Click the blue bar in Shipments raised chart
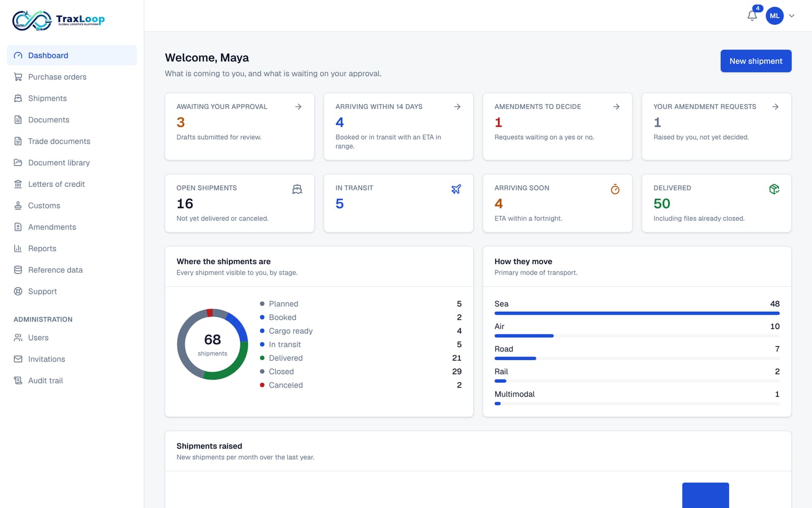The image size is (812, 508). 705,495
